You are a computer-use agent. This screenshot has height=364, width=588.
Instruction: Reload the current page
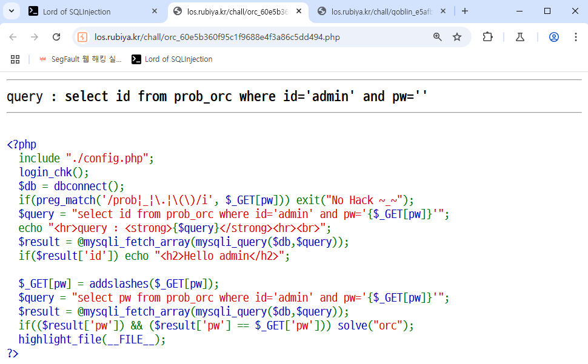(56, 37)
